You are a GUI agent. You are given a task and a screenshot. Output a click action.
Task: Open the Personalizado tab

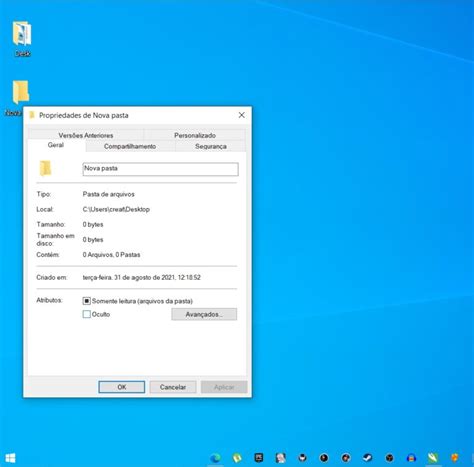coord(195,135)
